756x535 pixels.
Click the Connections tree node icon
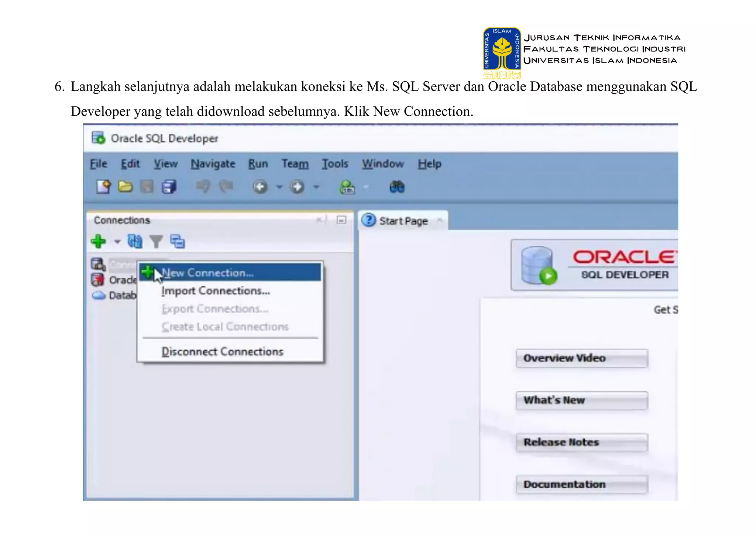98,265
